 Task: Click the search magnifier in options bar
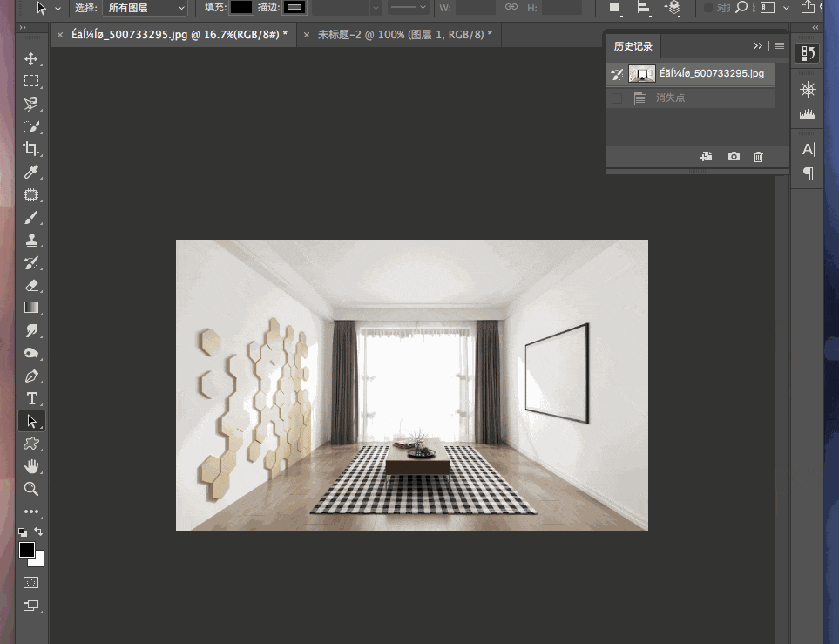coord(741,7)
